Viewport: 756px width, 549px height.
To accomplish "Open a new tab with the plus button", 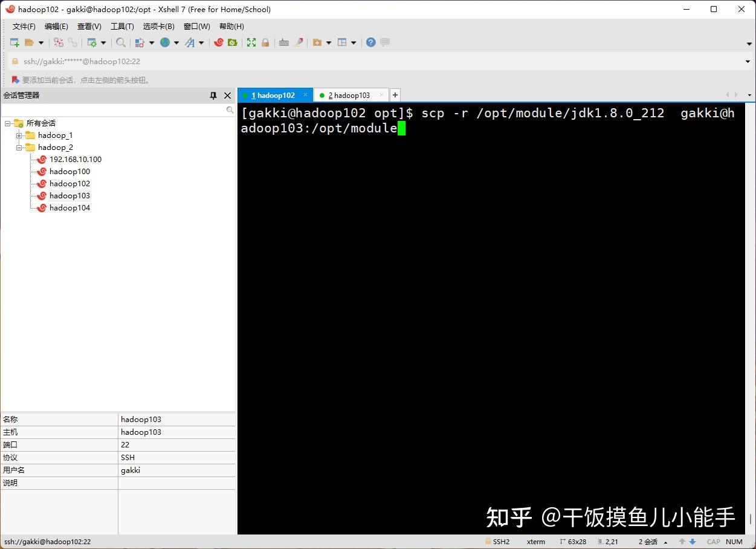I will [395, 95].
